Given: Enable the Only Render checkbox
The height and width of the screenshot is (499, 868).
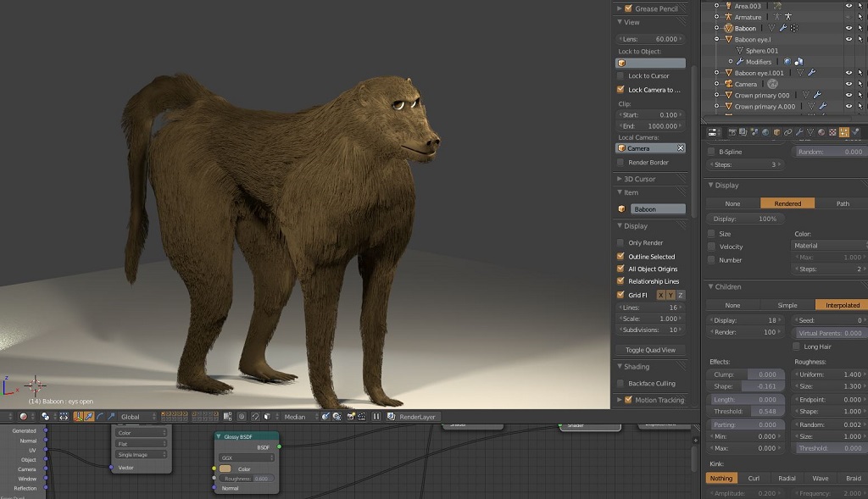Looking at the screenshot, I should [620, 243].
